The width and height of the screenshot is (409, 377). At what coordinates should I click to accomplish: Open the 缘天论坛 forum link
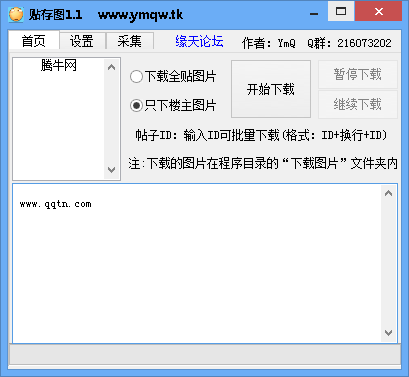[199, 42]
